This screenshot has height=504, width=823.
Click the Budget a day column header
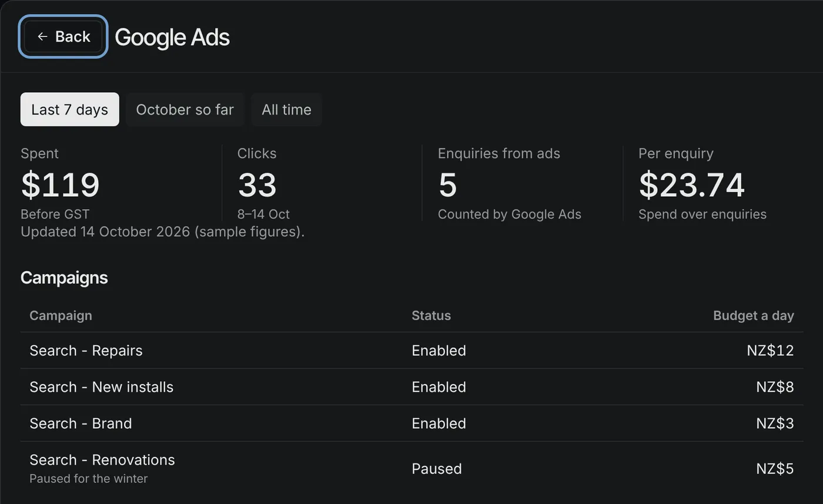pos(753,315)
